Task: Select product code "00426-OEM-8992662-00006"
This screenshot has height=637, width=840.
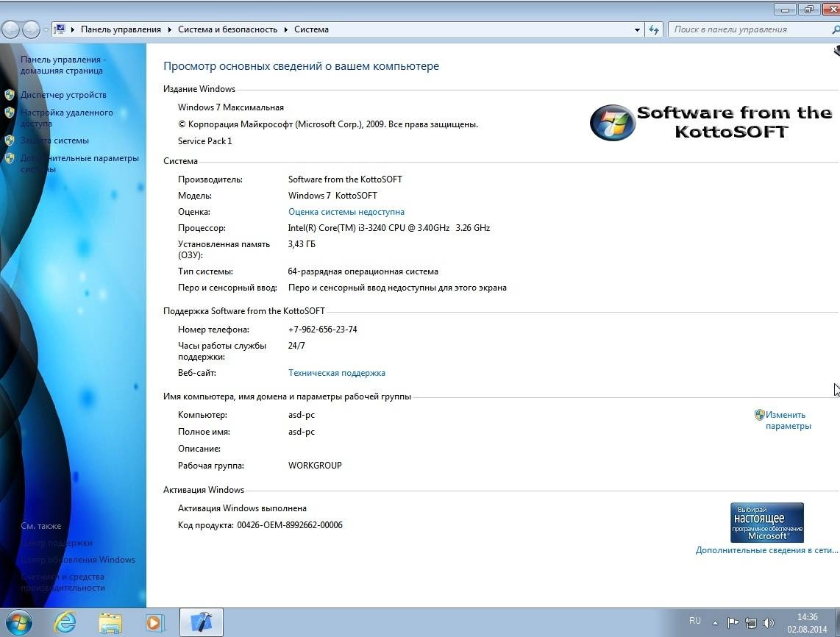Action: point(290,525)
